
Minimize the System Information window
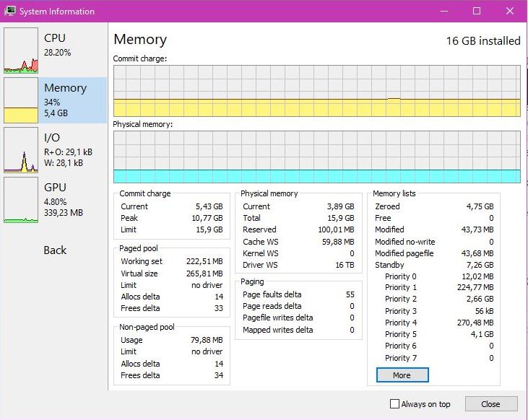[x=443, y=12]
